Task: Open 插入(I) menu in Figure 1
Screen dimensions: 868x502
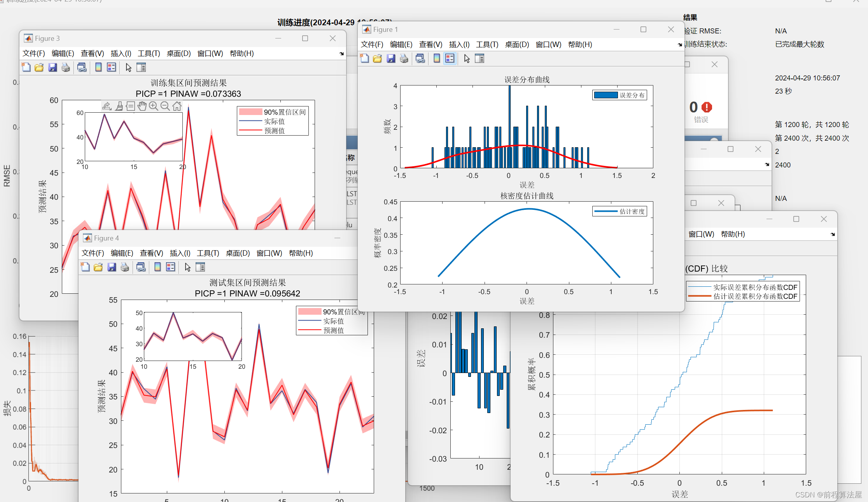Action: pos(459,44)
